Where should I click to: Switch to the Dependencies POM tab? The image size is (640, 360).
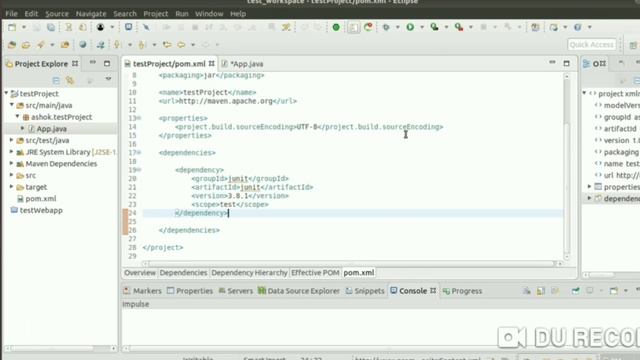[x=183, y=273]
